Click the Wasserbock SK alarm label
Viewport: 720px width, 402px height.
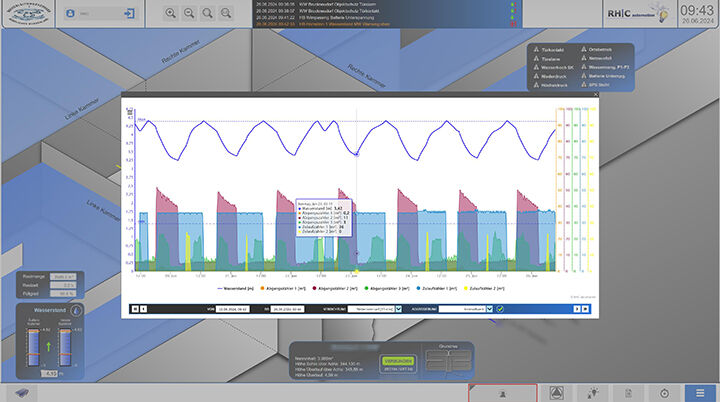click(x=557, y=68)
